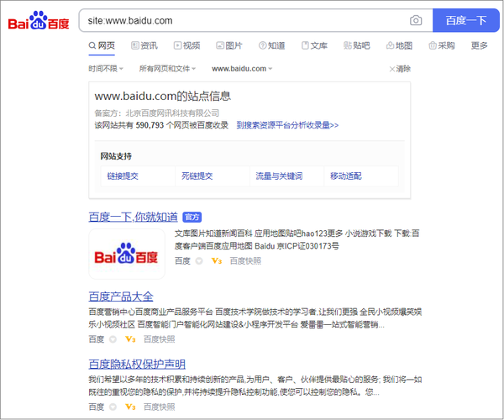Viewport: 504px width, 420px height.
Task: Click the 百度一下 search button
Action: 465,20
